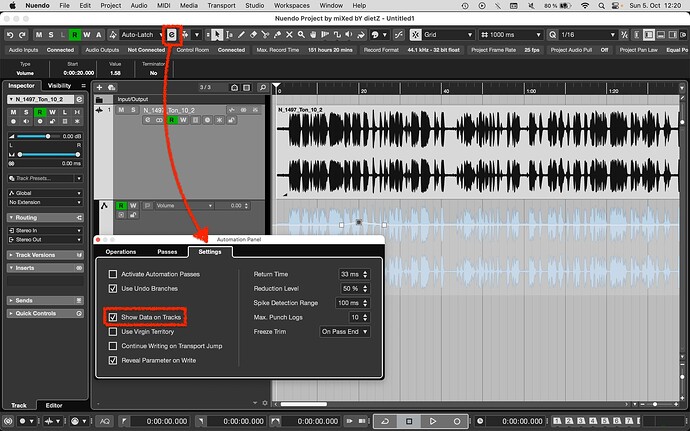Select the Range Selection tool
The image size is (690, 431).
point(229,35)
